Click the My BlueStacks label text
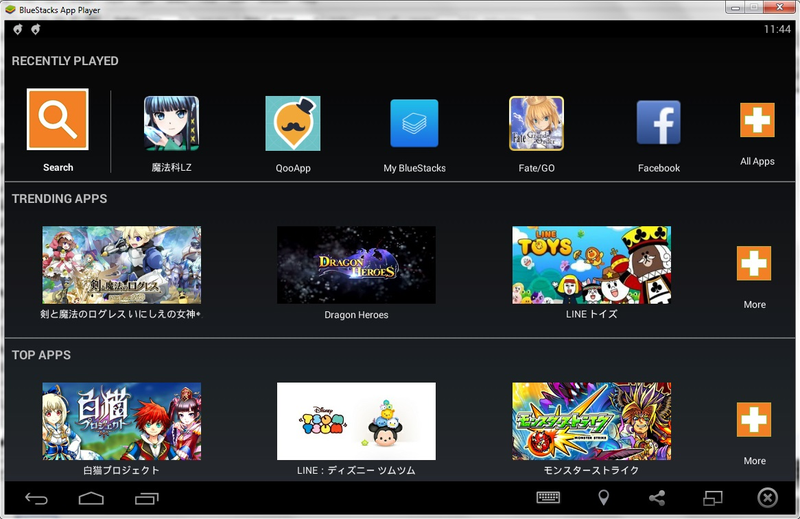 tap(414, 168)
